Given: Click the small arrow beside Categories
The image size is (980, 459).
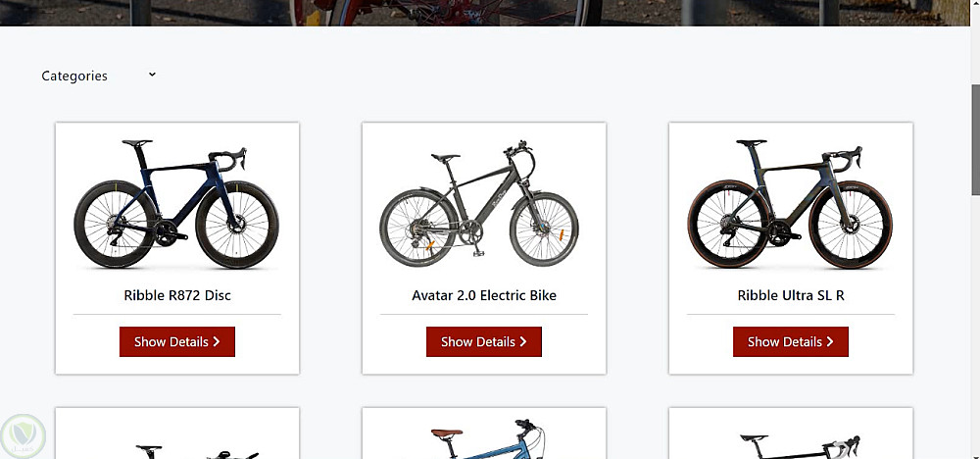Looking at the screenshot, I should click(x=152, y=75).
